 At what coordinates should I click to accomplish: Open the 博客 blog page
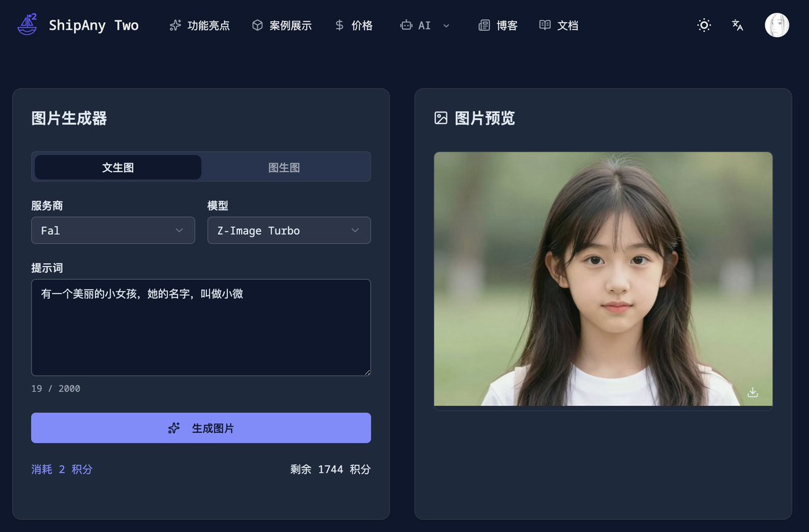(498, 26)
